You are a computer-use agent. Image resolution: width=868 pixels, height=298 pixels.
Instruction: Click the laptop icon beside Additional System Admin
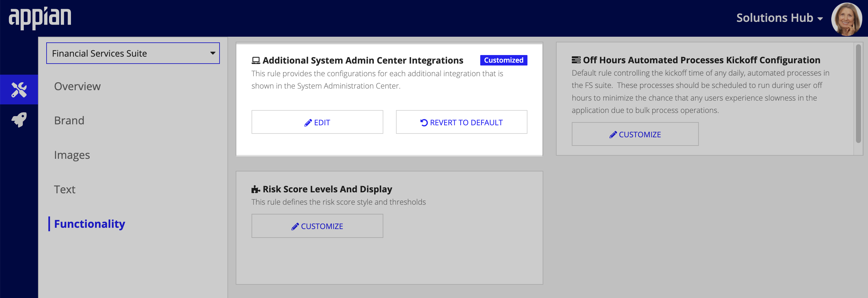coord(256,60)
